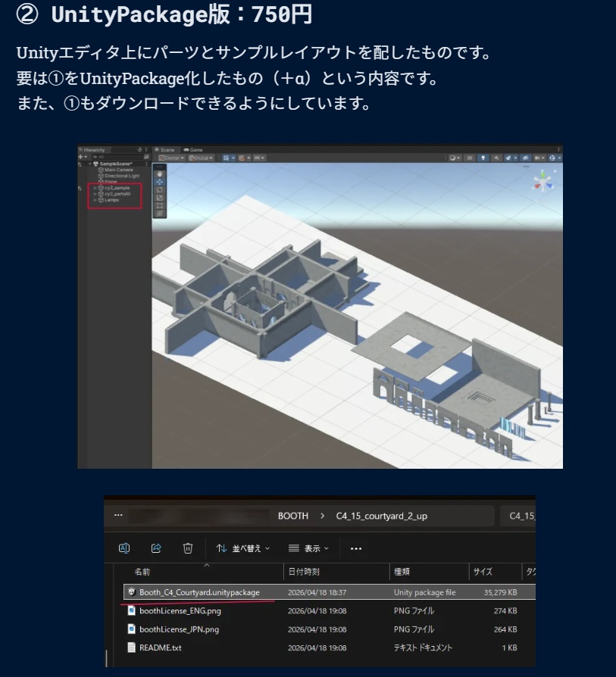The width and height of the screenshot is (616, 677).
Task: Click the delete (trash) icon in Explorer
Action: 186,548
